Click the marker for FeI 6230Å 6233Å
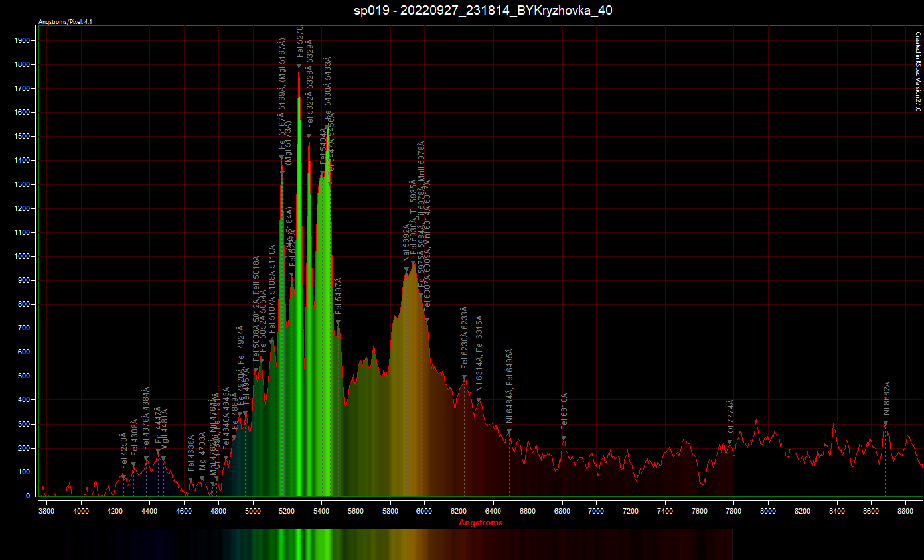 coord(464,377)
